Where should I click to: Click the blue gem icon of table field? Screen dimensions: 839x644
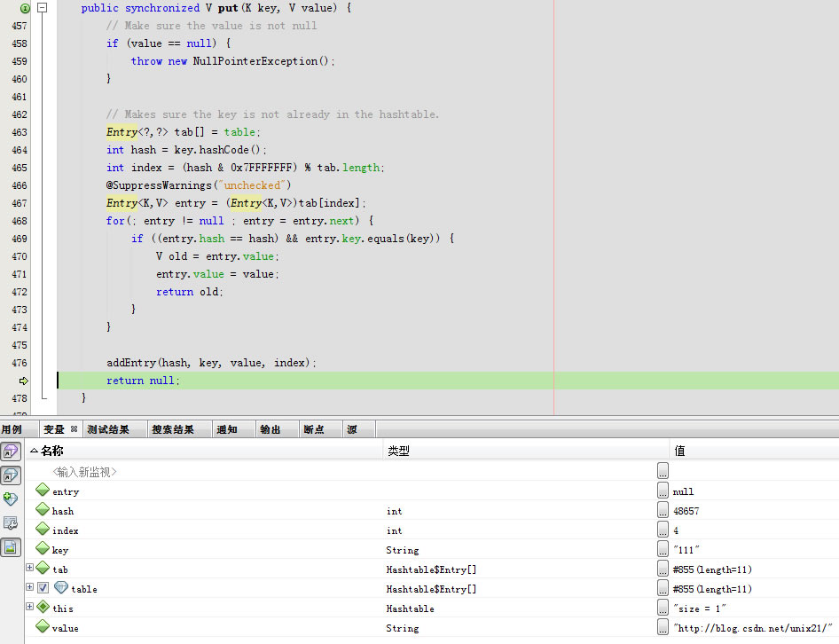pos(61,587)
